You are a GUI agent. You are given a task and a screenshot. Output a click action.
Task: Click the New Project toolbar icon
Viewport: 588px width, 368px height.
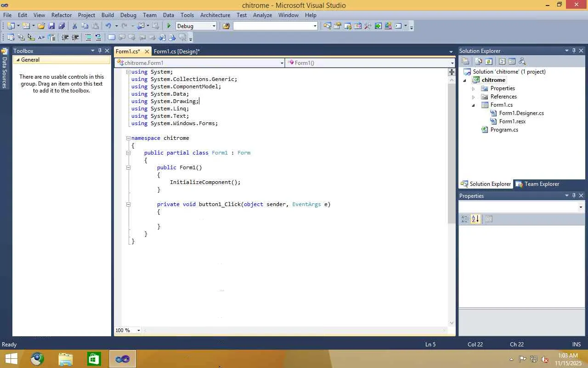[x=11, y=26]
